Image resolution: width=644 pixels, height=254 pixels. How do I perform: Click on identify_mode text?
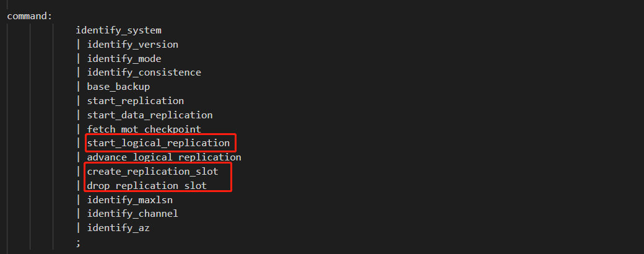[x=124, y=58]
